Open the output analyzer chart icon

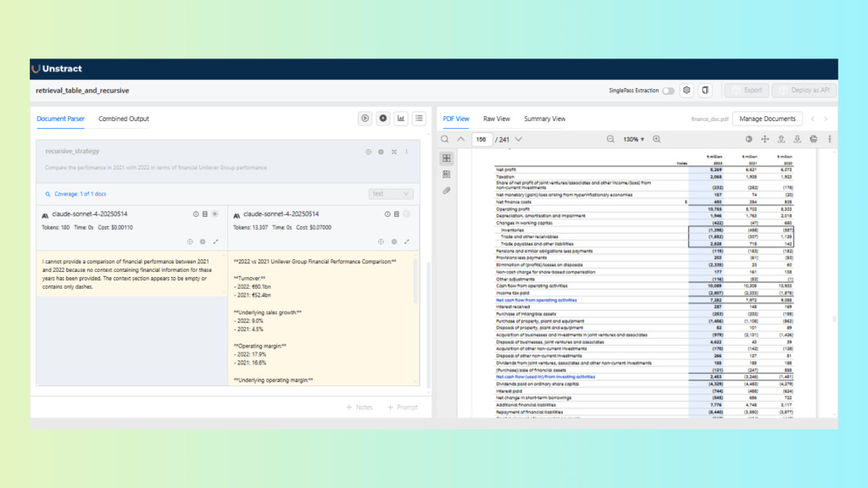[x=401, y=119]
